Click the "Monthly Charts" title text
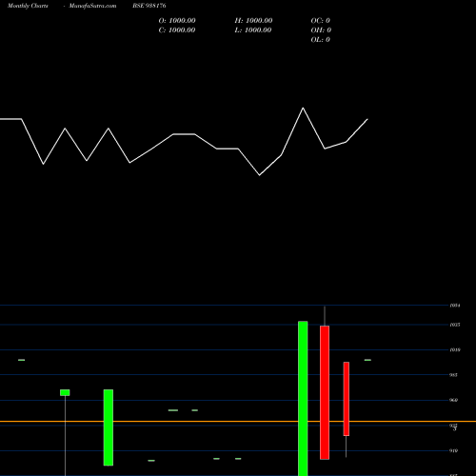 coord(28,6)
